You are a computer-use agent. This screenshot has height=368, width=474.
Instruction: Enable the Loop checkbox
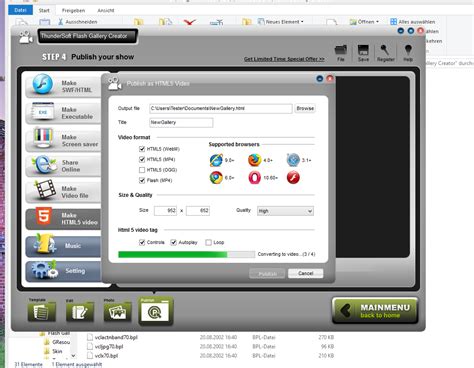[209, 242]
